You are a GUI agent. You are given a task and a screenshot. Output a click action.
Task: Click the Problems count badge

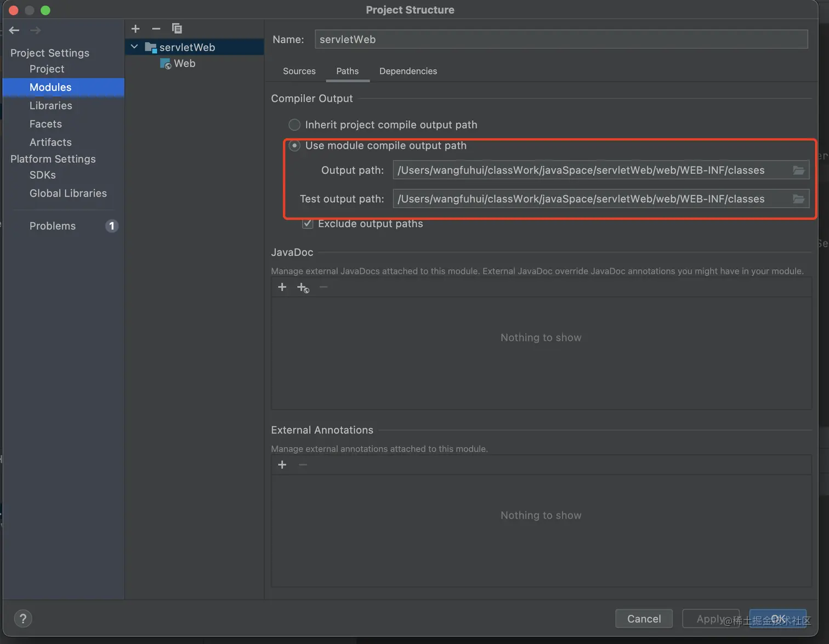click(111, 226)
